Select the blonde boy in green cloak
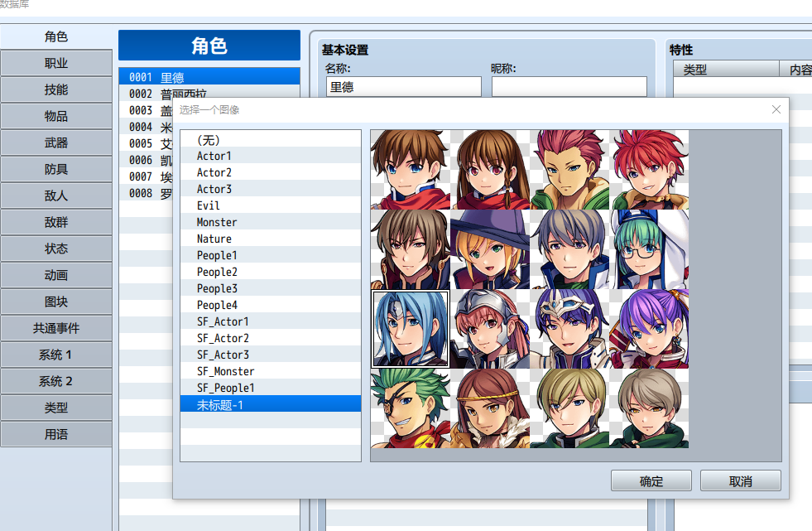The width and height of the screenshot is (812, 531). (x=569, y=408)
